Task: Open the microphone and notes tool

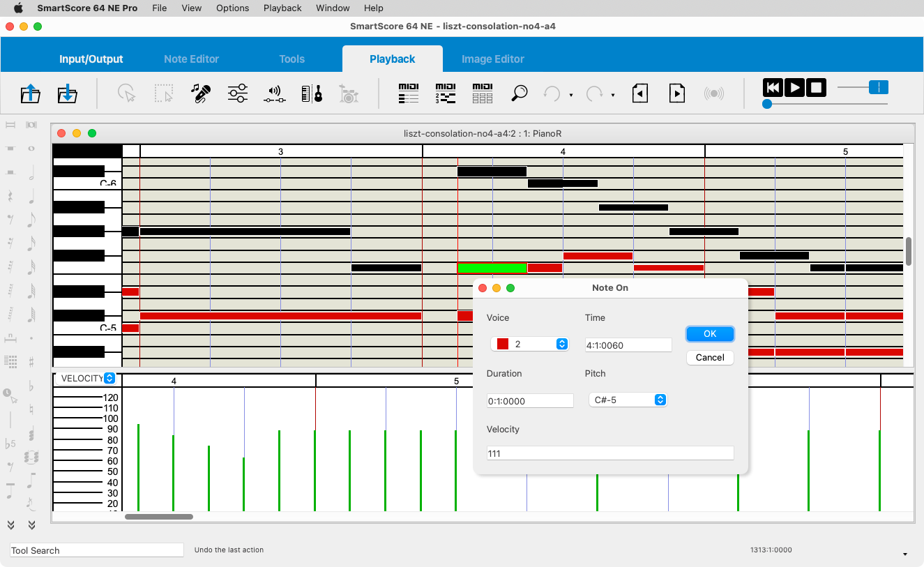Action: pos(201,93)
